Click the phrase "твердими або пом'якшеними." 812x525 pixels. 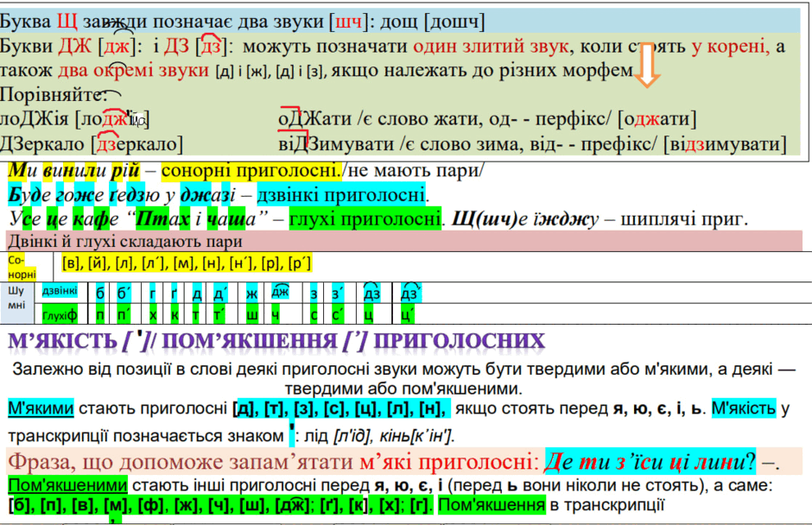403,389
